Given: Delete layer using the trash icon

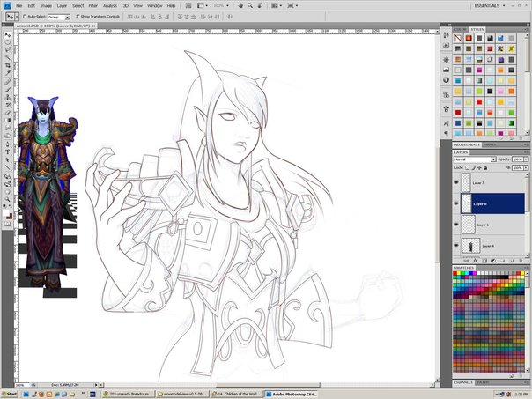Looking at the screenshot, I should click(x=521, y=261).
